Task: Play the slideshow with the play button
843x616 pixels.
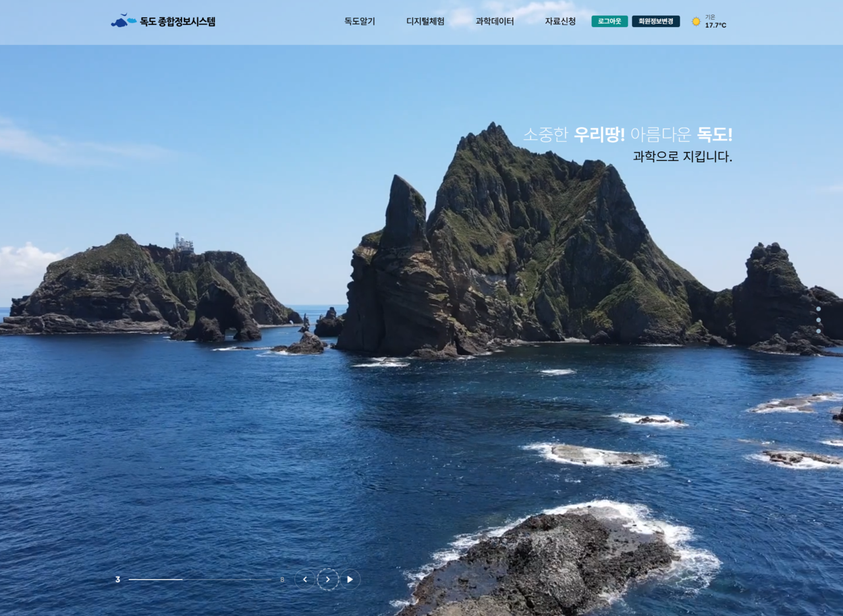Action: 350,580
